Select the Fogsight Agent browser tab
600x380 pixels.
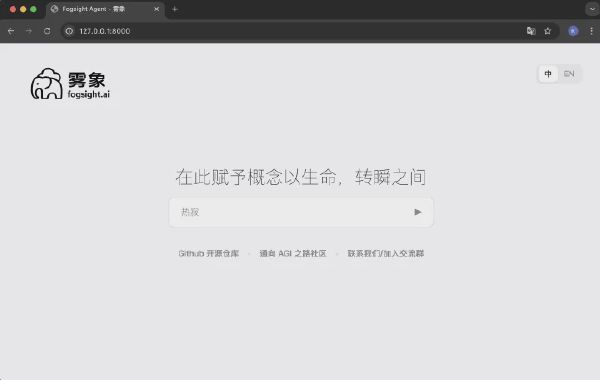point(105,9)
